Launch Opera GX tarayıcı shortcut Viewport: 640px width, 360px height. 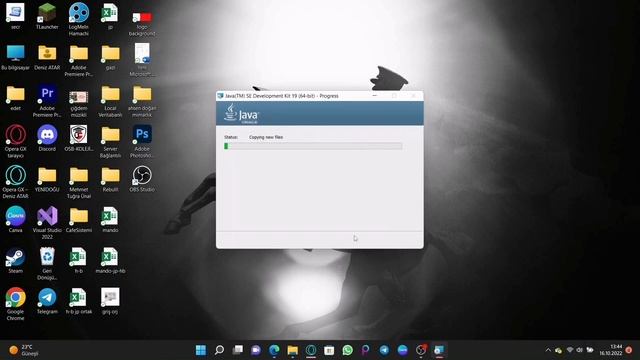pyautogui.click(x=16, y=141)
